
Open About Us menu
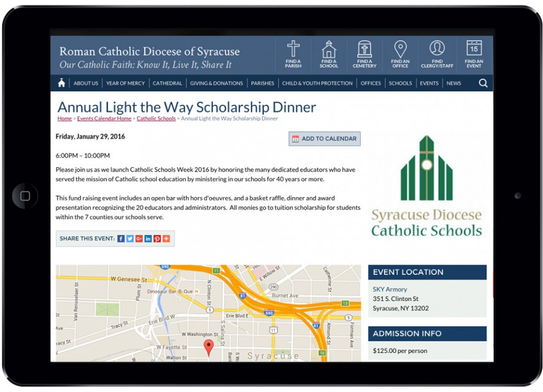click(x=86, y=83)
